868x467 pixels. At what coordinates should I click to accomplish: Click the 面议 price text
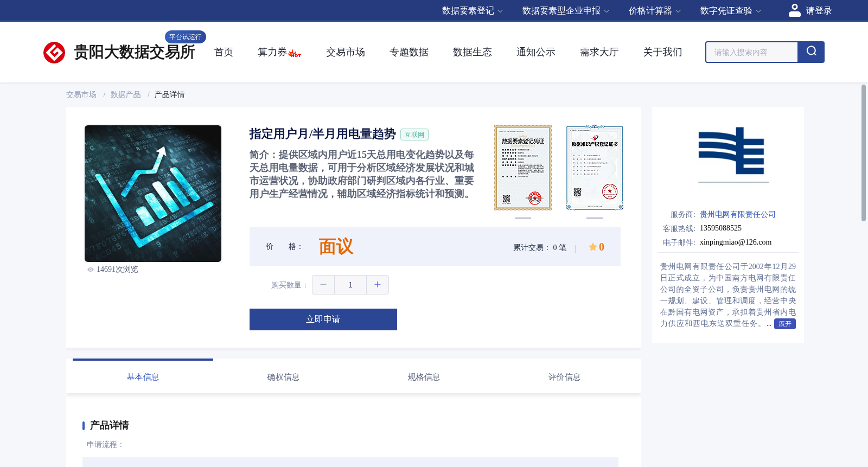336,247
